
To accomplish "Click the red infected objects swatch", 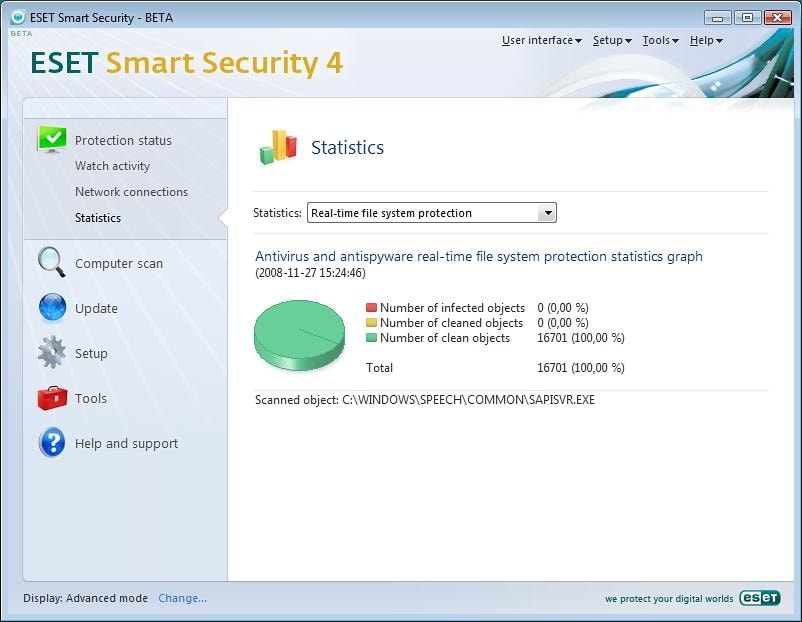I will click(x=371, y=307).
